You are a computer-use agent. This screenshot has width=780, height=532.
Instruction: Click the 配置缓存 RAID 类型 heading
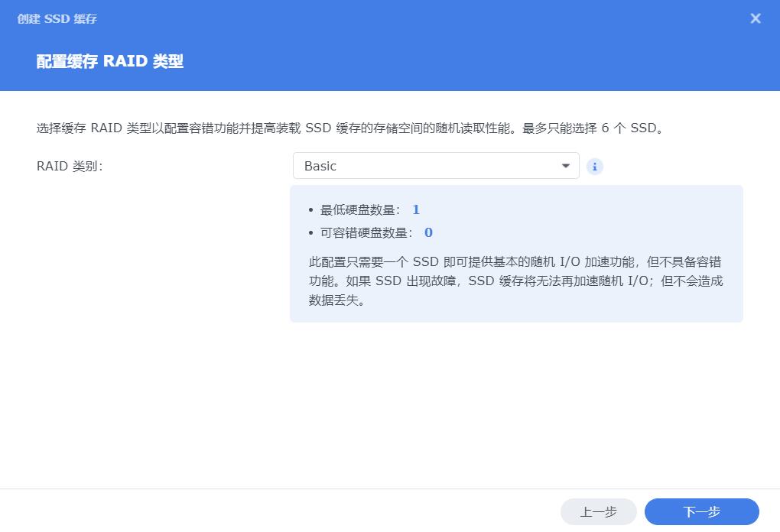(108, 62)
